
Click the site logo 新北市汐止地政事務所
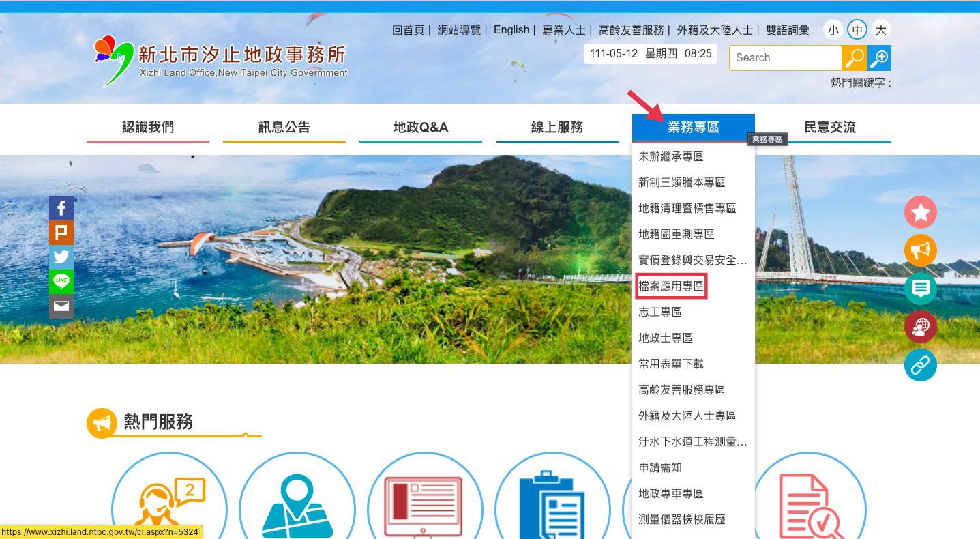point(220,61)
